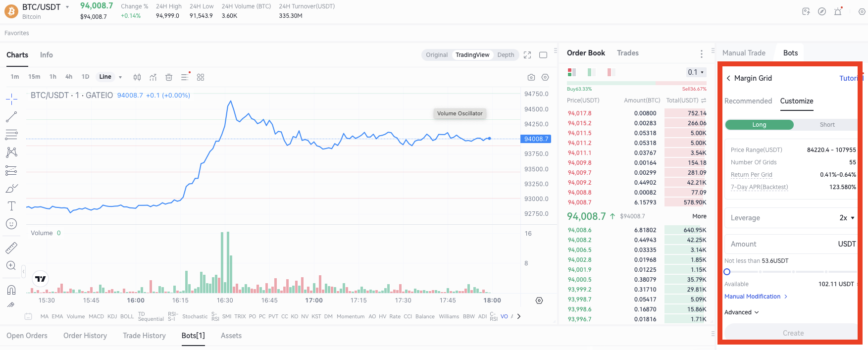868x350 pixels.
Task: Switch to the Trades tab
Action: [x=627, y=53]
